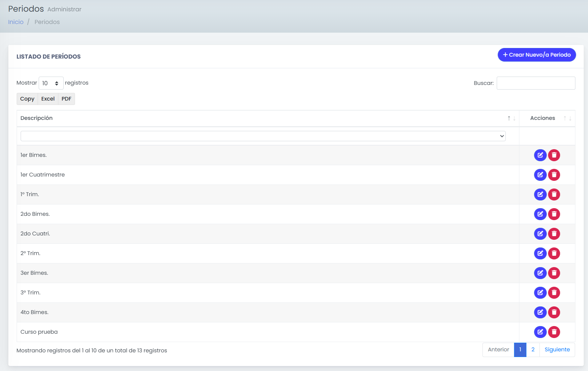
Task: Select the 1er Cuatrimestre description cell
Action: point(268,175)
